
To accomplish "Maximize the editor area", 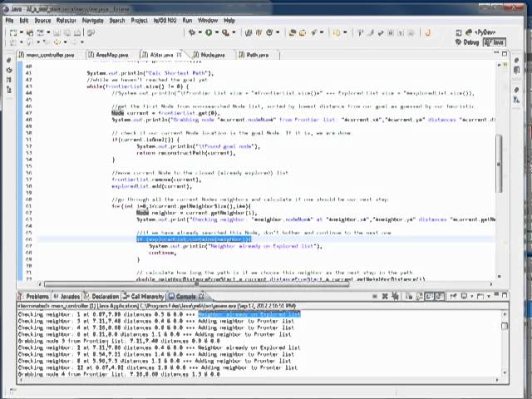I will [505, 53].
